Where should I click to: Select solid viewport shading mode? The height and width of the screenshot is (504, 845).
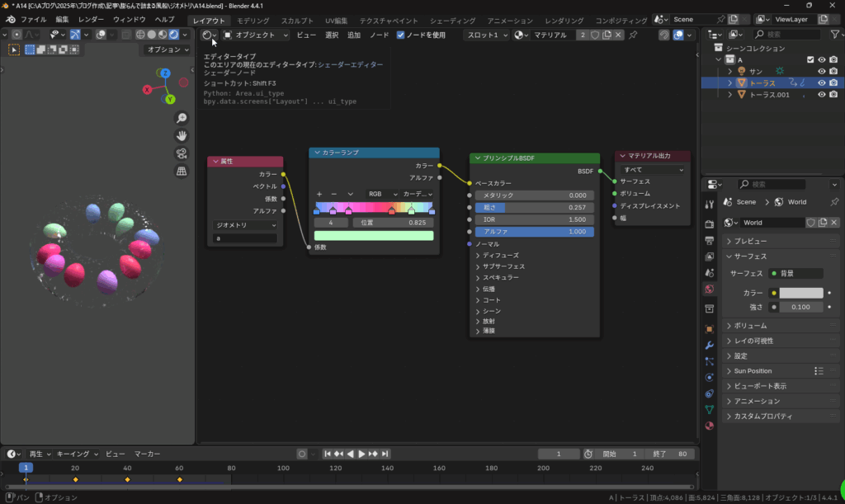(152, 35)
